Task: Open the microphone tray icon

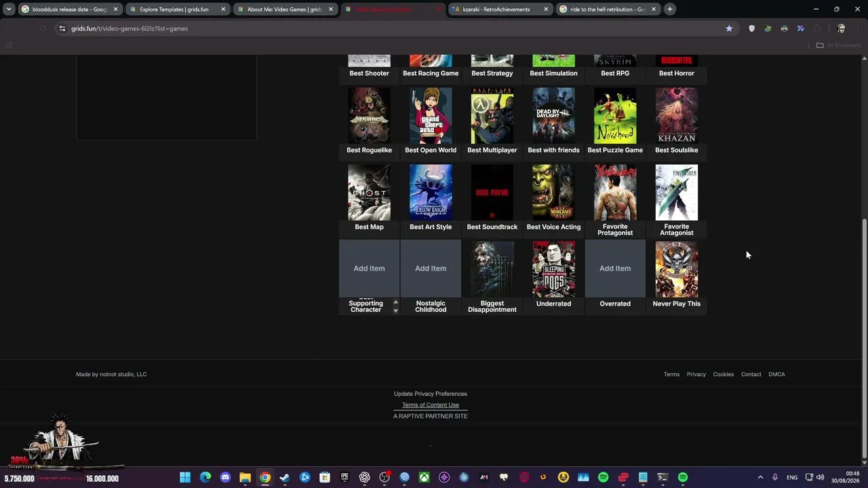Action: point(775,478)
